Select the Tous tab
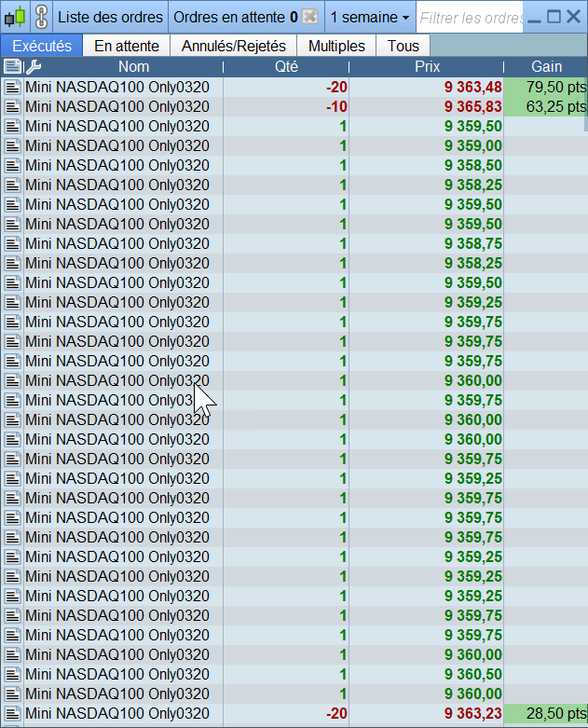Viewport: 588px width, 728px height. [x=403, y=46]
